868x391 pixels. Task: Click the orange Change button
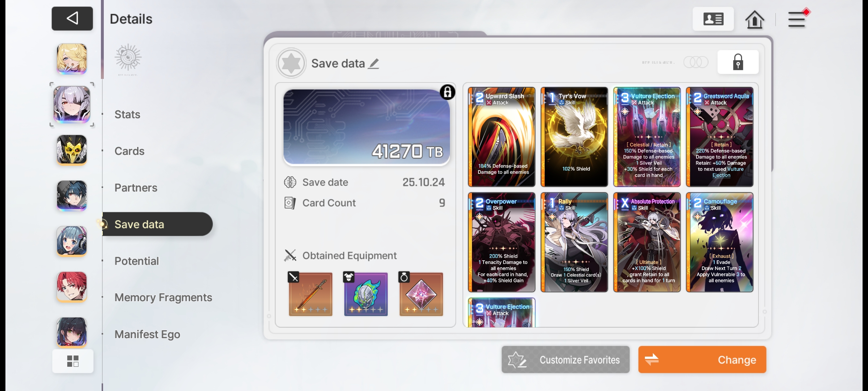tap(702, 360)
